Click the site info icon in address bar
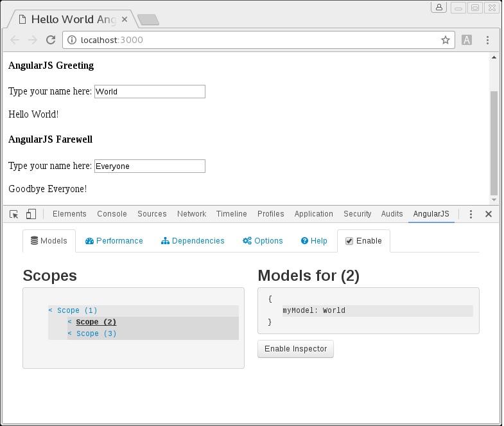The height and width of the screenshot is (426, 504). [x=72, y=40]
